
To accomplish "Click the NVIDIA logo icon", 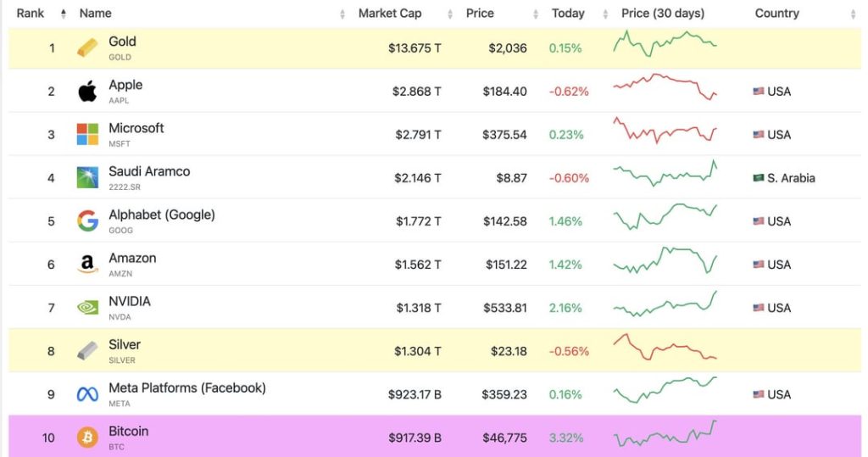I will [x=87, y=308].
